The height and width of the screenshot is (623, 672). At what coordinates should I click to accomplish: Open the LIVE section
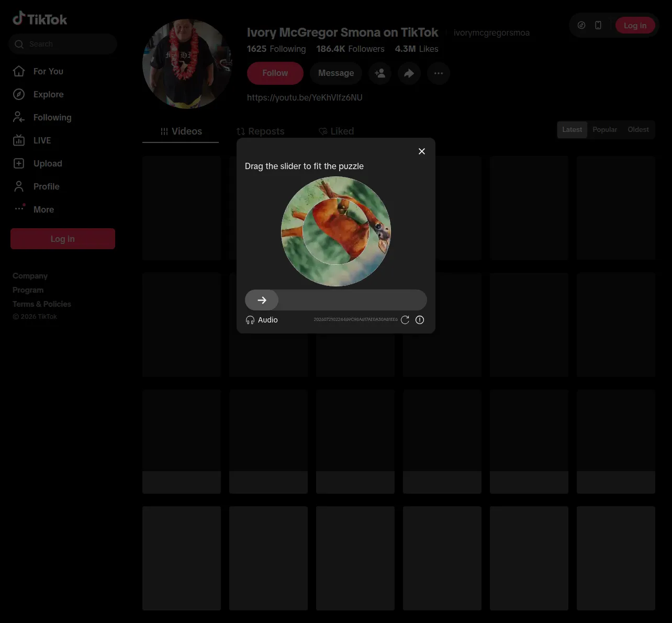(x=31, y=140)
